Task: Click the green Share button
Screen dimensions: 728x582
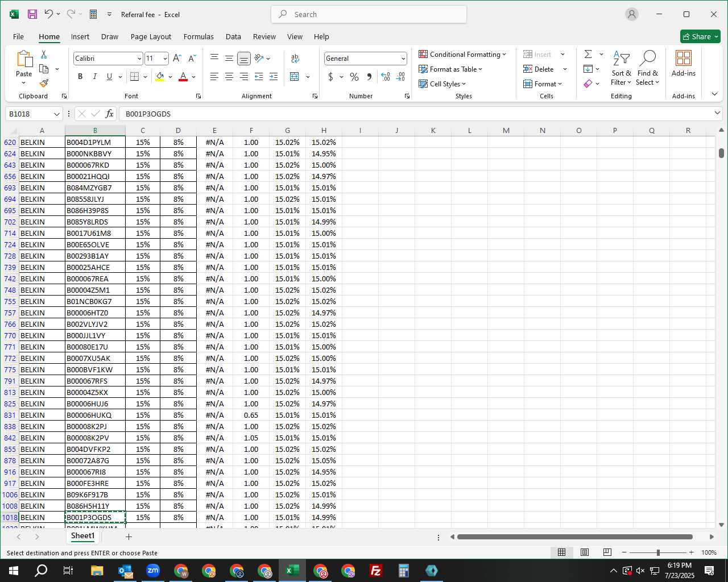Action: coord(700,36)
